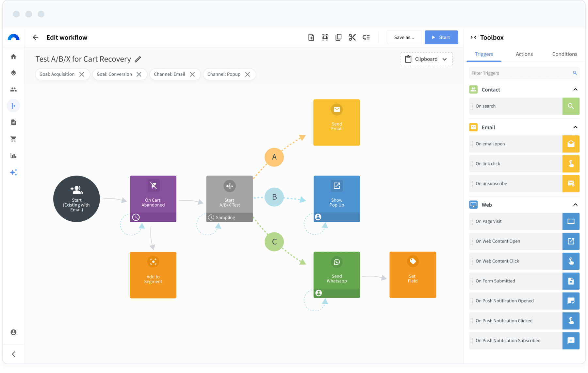Click the select-all dotted frame icon in the toolbar

click(x=324, y=37)
